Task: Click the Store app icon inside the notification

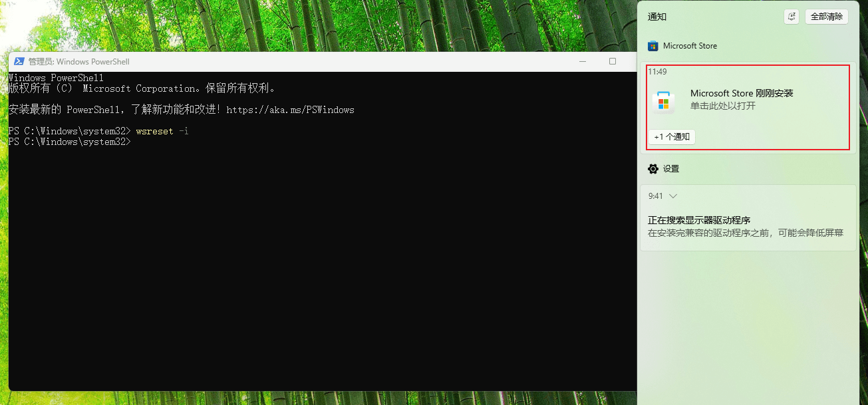Action: point(663,101)
